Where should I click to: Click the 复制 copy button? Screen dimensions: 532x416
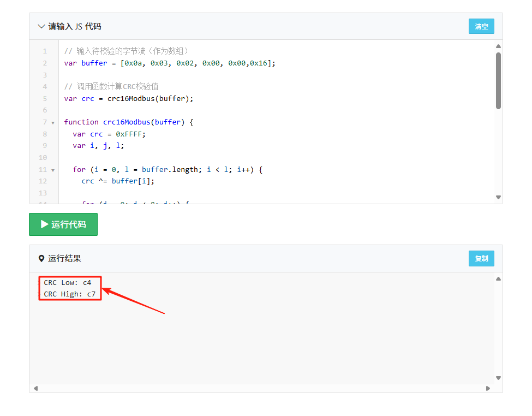[x=481, y=258]
